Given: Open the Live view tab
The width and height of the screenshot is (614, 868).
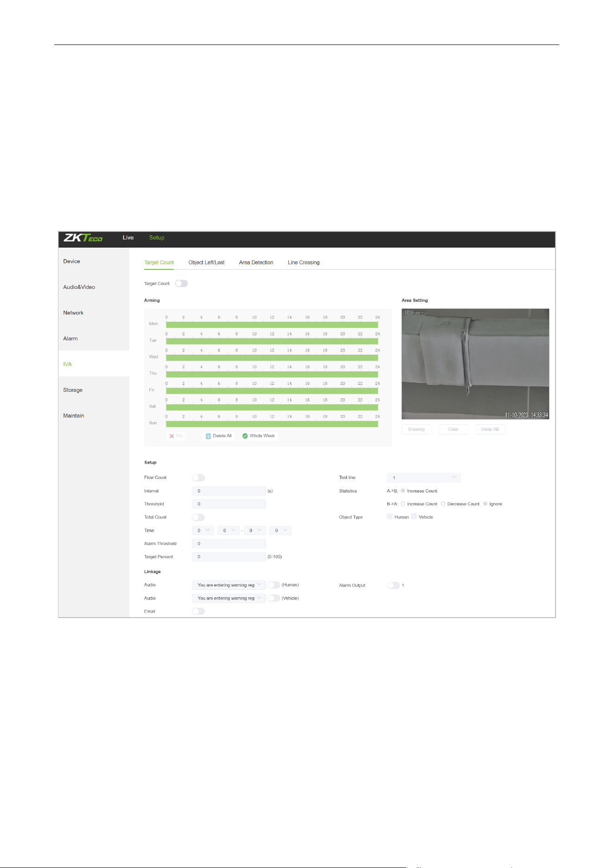Looking at the screenshot, I should [128, 238].
